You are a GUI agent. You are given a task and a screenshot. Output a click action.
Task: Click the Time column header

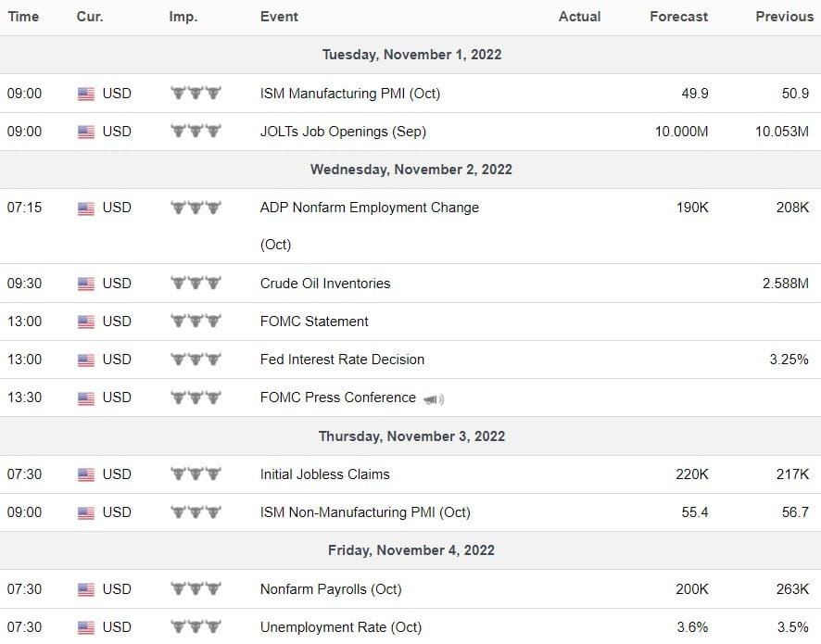(23, 17)
